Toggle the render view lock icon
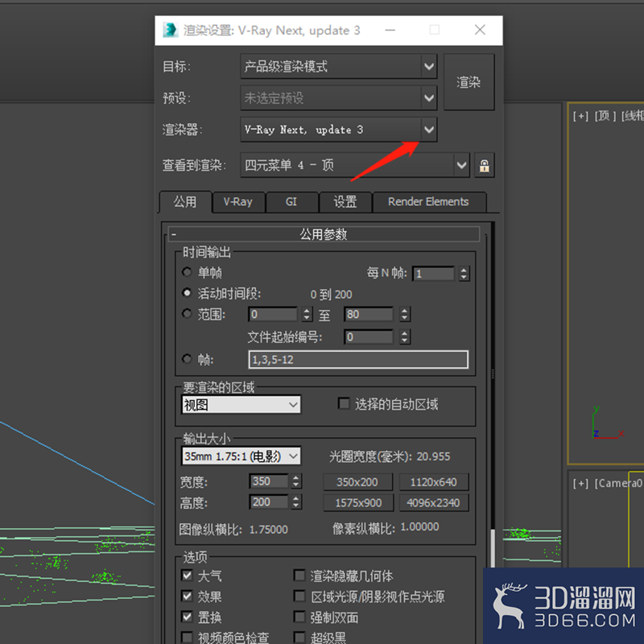The image size is (644, 644). pyautogui.click(x=485, y=166)
